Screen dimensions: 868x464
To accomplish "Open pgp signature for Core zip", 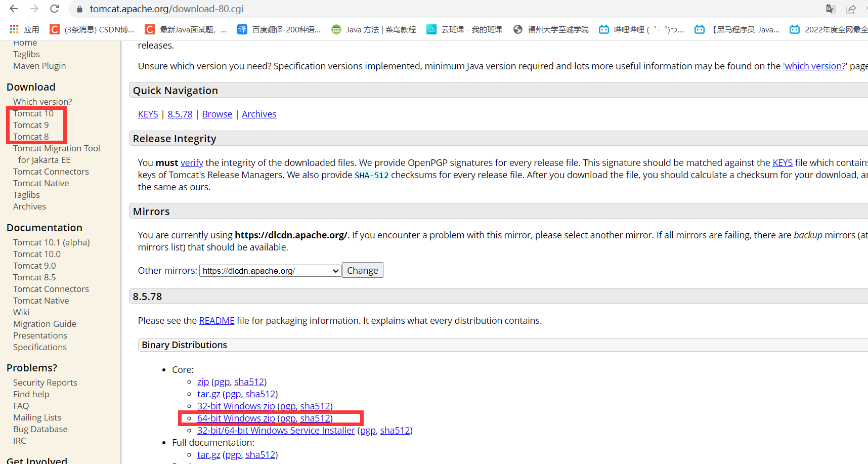I will coord(222,382).
